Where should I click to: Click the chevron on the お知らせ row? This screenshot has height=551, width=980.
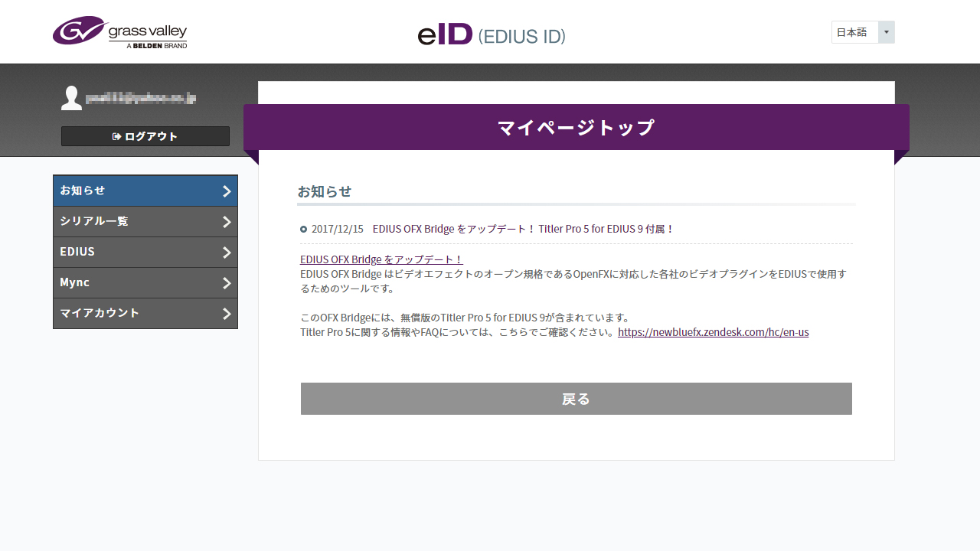227,191
